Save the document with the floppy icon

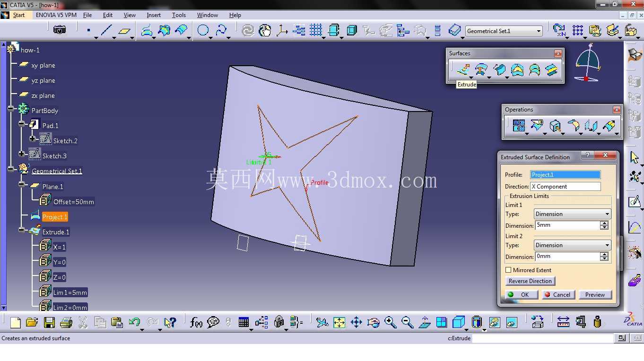(49, 322)
